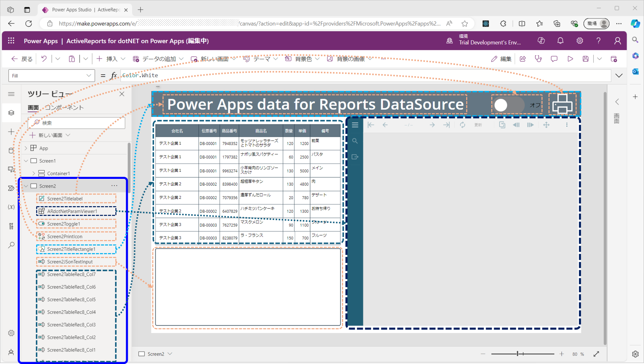Open Screen2 more options ellipsis
This screenshot has height=364, width=644.
(x=114, y=186)
